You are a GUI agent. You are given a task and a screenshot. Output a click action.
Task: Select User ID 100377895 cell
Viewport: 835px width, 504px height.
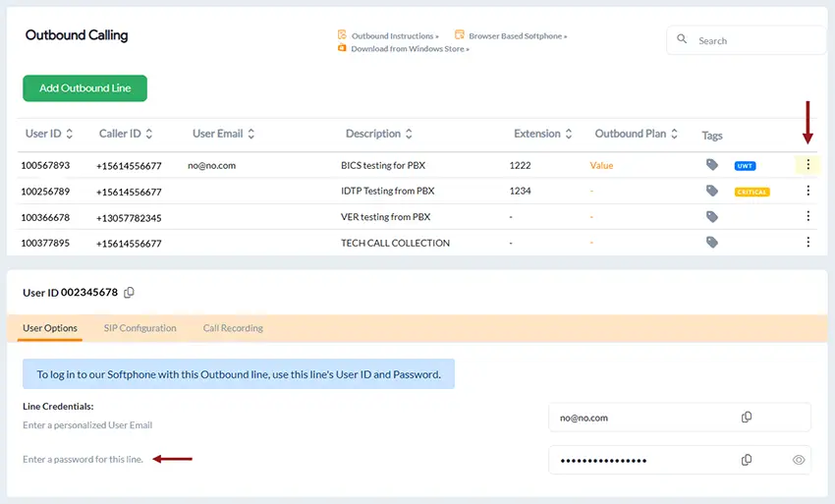click(45, 243)
